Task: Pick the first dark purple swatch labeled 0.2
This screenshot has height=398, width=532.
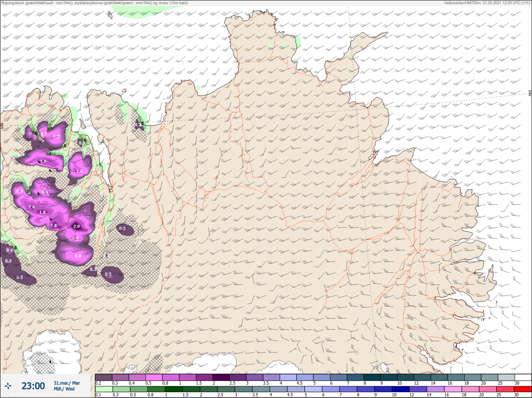Action: pos(103,377)
